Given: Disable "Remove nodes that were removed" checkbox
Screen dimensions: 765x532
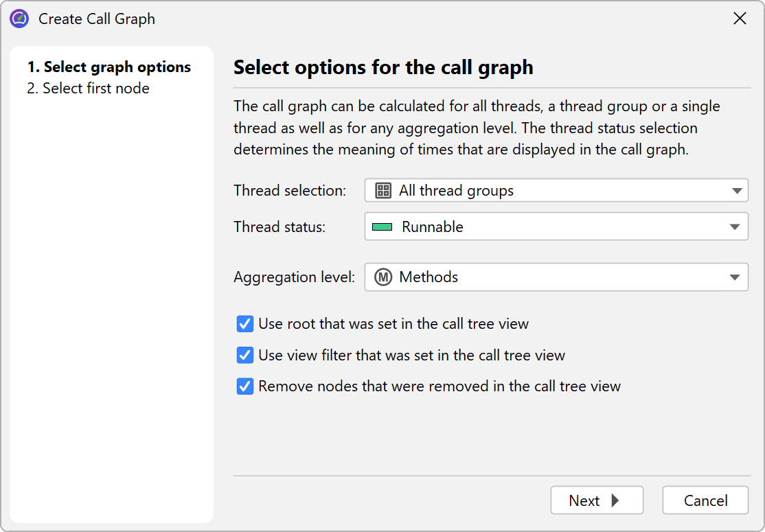Looking at the screenshot, I should tap(245, 386).
